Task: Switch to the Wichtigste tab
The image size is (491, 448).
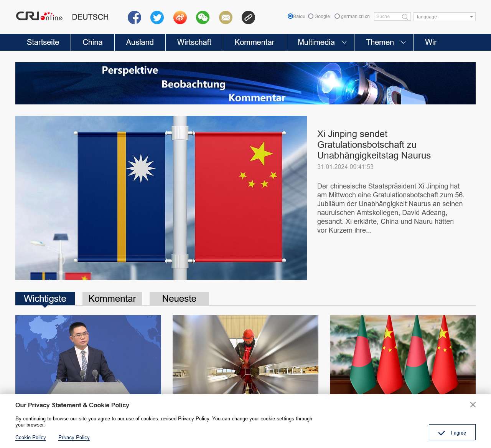Action: pyautogui.click(x=45, y=299)
